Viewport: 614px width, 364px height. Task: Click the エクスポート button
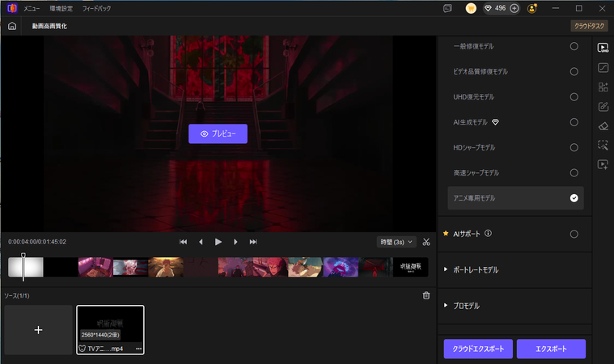[x=551, y=349]
